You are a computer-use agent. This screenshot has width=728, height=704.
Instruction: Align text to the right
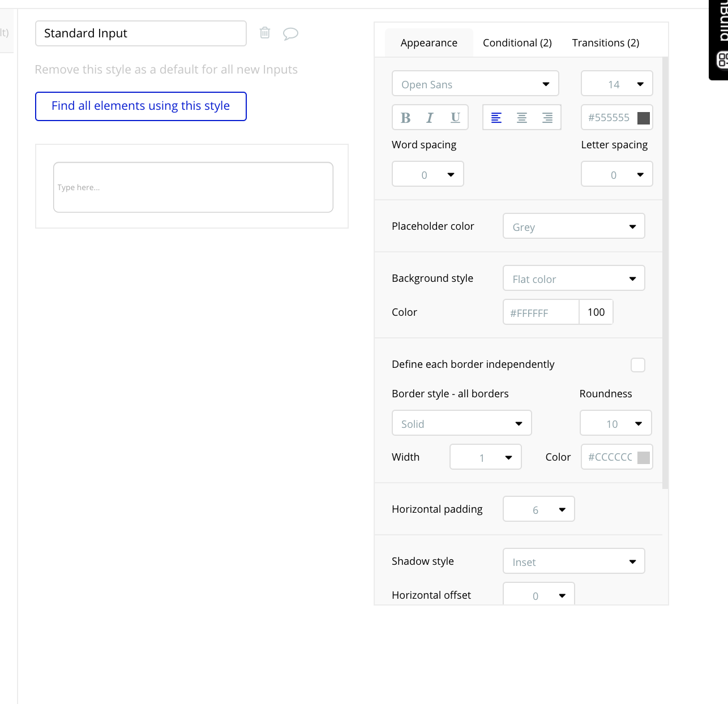pyautogui.click(x=547, y=118)
